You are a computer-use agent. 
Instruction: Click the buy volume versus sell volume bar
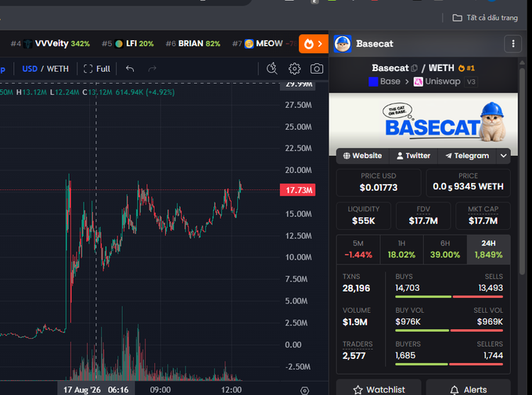[449, 331]
